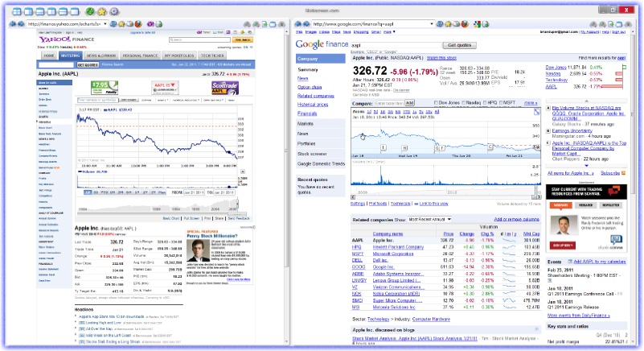The width and height of the screenshot is (644, 351).
Task: Check the HPQ compare checkbox
Action: tap(485, 102)
